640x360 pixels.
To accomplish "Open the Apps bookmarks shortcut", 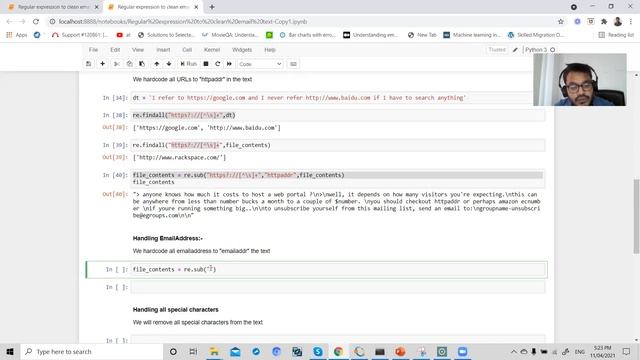I will click(x=17, y=35).
